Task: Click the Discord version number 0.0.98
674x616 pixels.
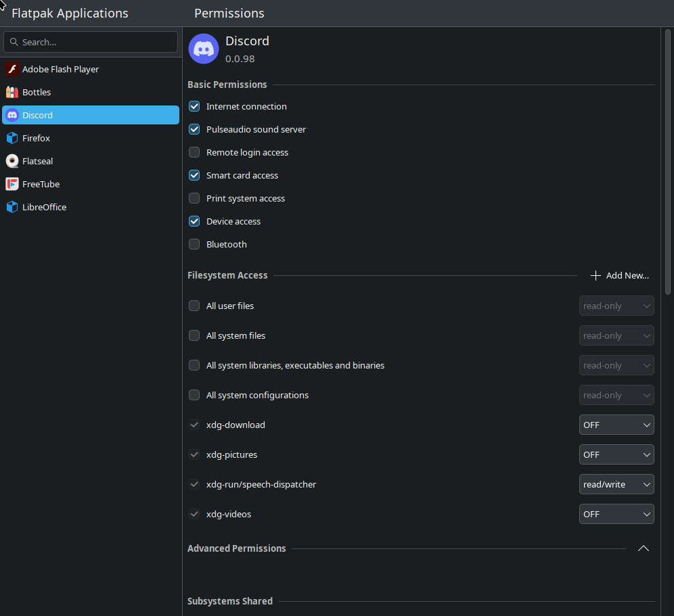Action: coord(240,59)
